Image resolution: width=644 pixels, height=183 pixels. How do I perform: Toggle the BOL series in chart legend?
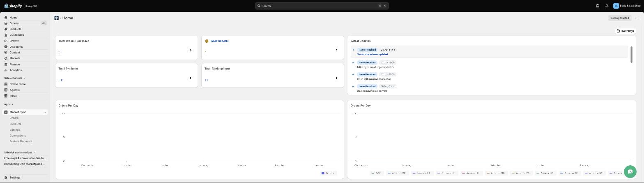point(376,173)
